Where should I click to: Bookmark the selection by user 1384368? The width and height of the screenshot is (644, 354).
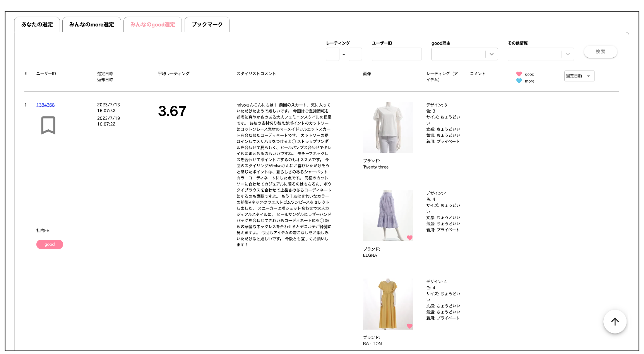click(48, 125)
